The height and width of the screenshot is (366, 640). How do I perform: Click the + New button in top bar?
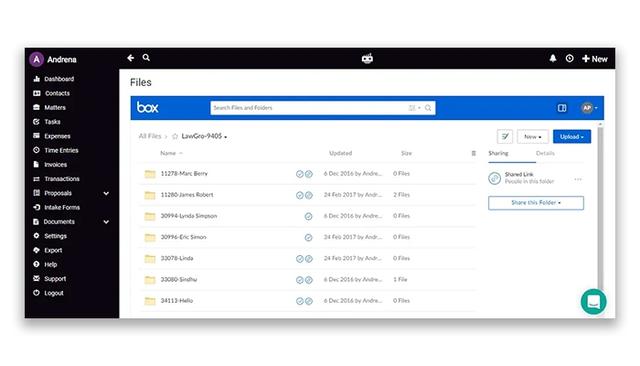point(595,59)
